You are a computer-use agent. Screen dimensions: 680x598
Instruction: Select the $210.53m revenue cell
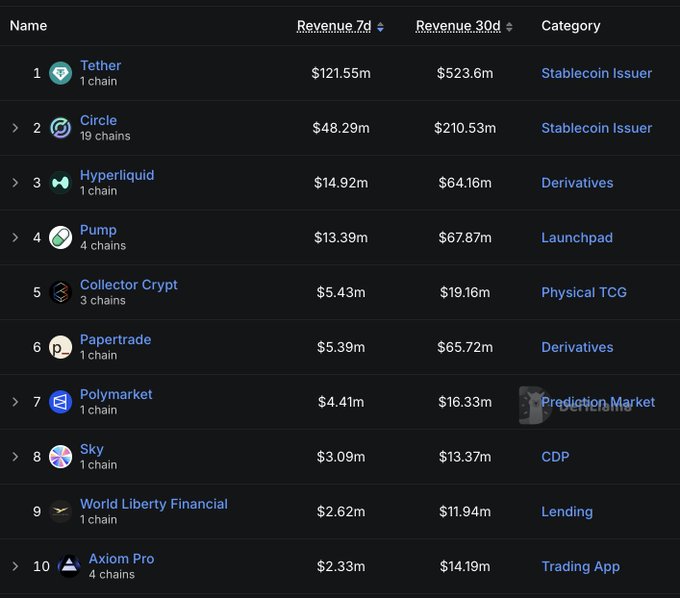[465, 128]
